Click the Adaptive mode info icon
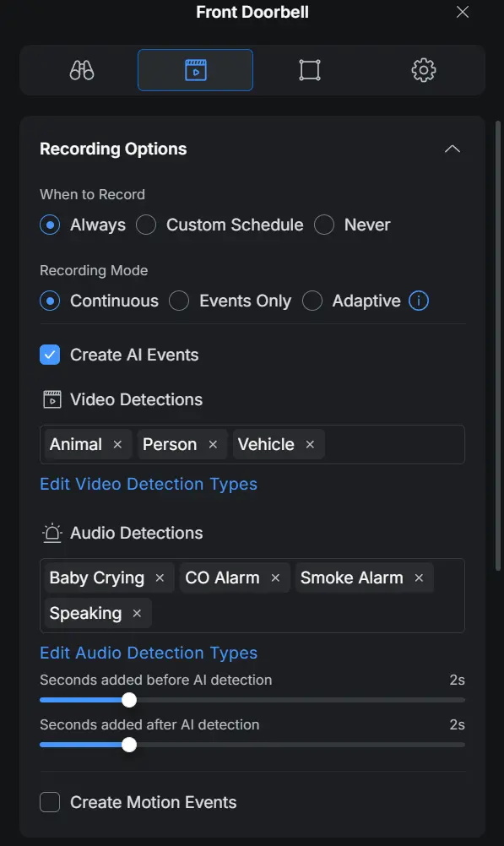504x846 pixels. pos(419,301)
